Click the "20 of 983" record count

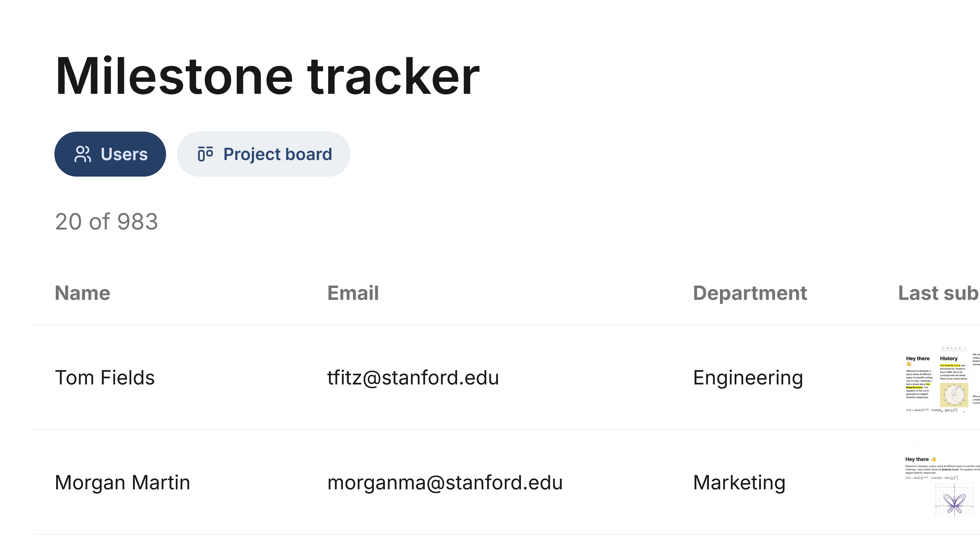pos(107,222)
